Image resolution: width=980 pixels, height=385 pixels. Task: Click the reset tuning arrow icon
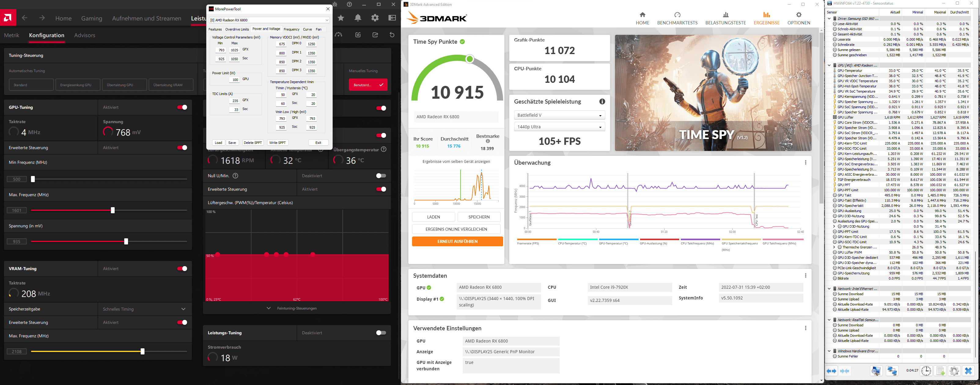[x=392, y=35]
